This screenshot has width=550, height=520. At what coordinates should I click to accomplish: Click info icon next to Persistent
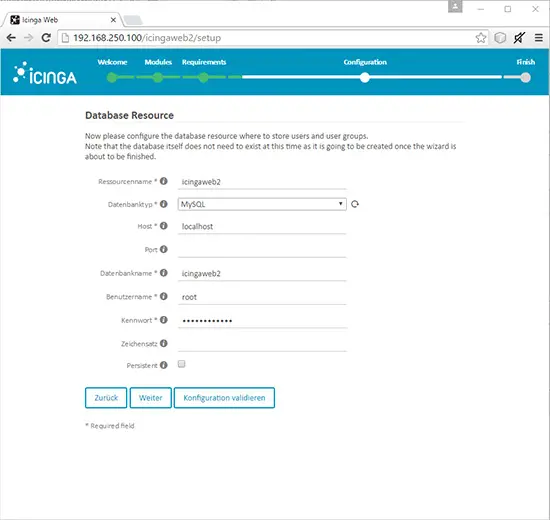pyautogui.click(x=163, y=365)
